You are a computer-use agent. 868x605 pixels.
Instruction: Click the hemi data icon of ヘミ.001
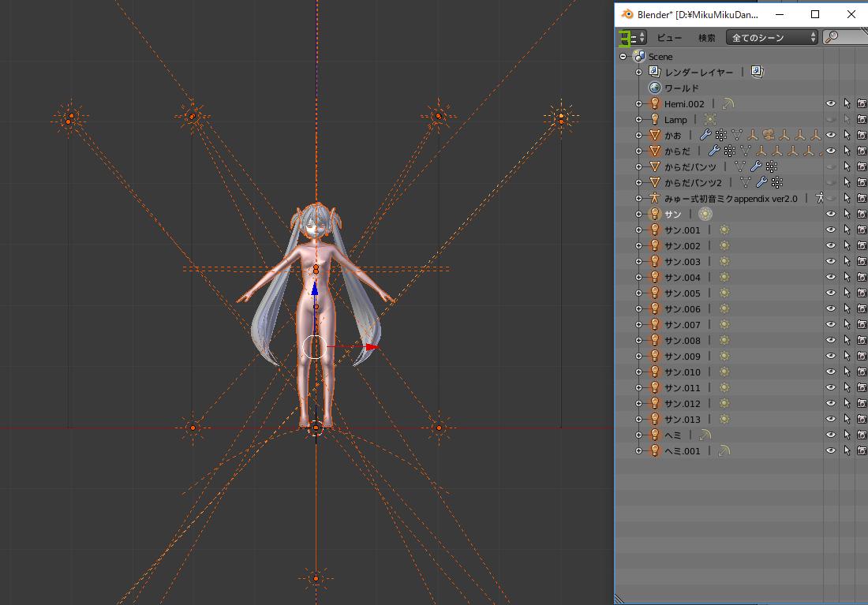(x=724, y=451)
